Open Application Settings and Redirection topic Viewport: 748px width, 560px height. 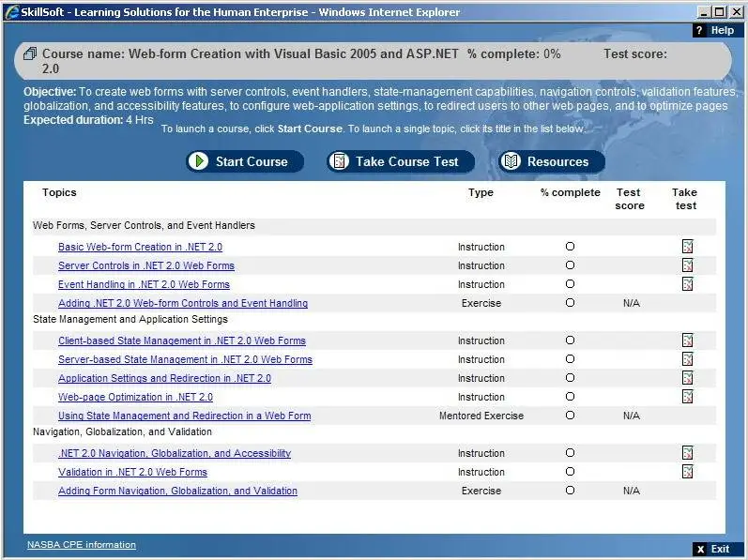click(x=164, y=378)
